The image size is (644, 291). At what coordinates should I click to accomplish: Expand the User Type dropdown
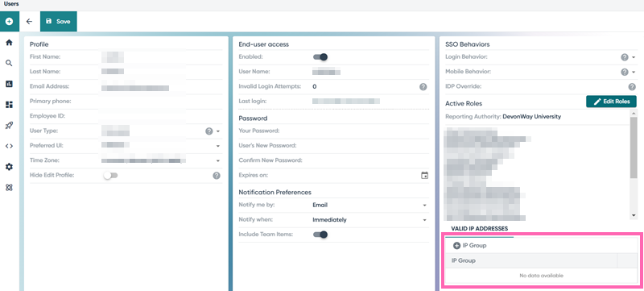pyautogui.click(x=218, y=131)
